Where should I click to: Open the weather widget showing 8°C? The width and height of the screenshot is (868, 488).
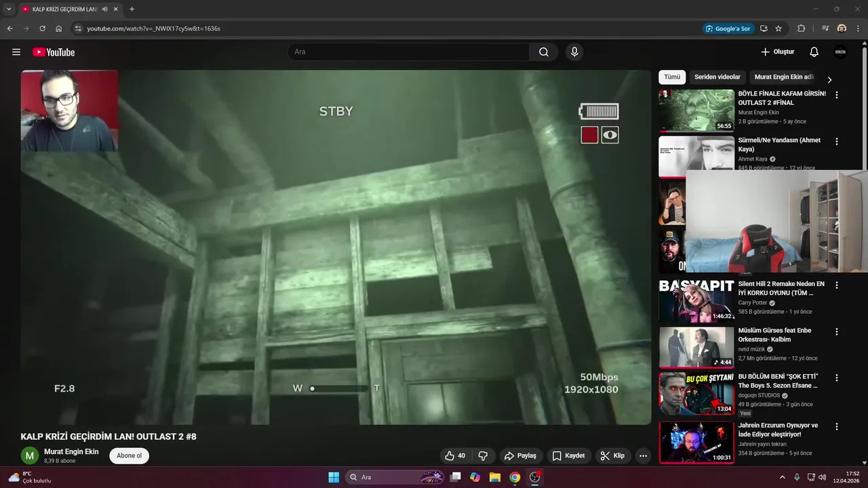[x=28, y=477]
